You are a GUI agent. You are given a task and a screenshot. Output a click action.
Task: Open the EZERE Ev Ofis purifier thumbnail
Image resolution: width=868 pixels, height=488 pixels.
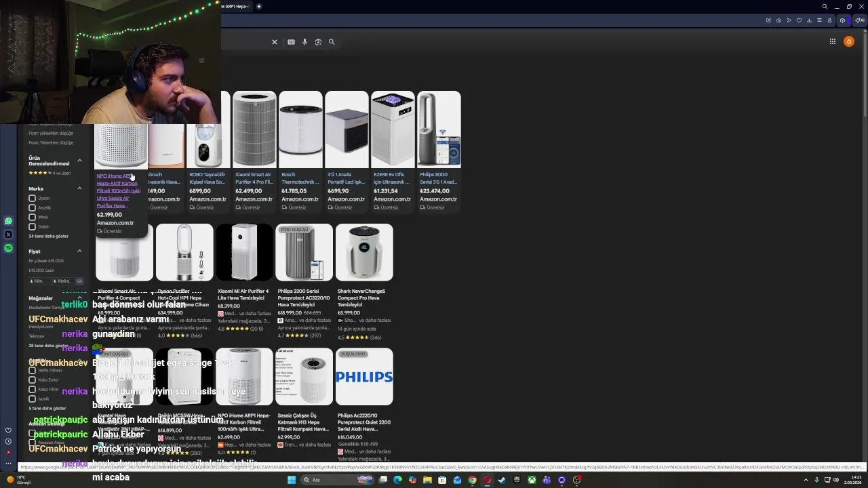coord(393,129)
